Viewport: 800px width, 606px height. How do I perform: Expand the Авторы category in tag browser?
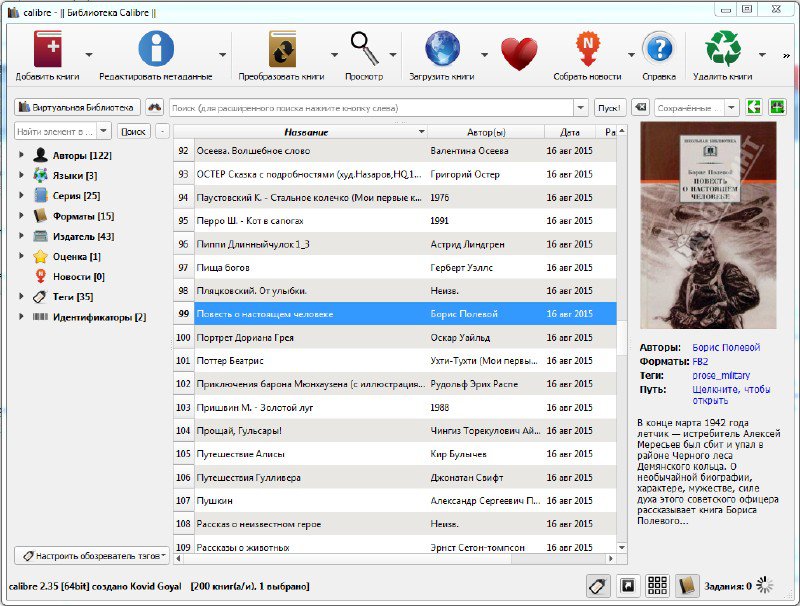click(22, 155)
